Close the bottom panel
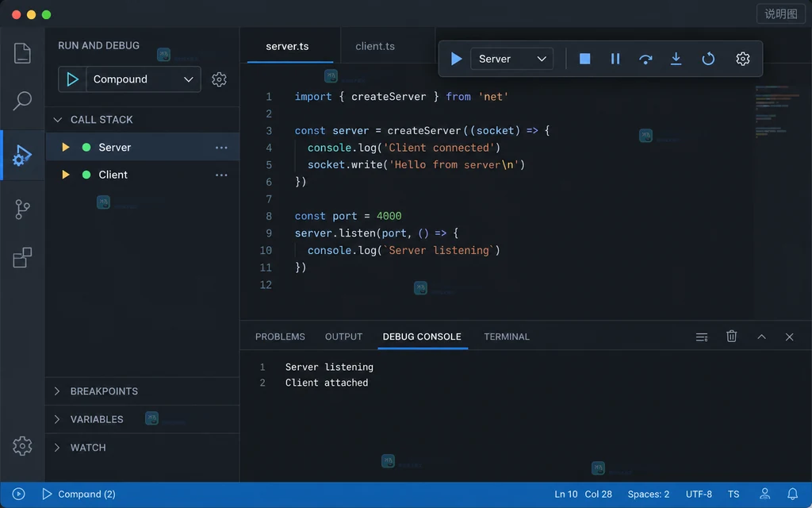This screenshot has width=812, height=508. point(789,337)
